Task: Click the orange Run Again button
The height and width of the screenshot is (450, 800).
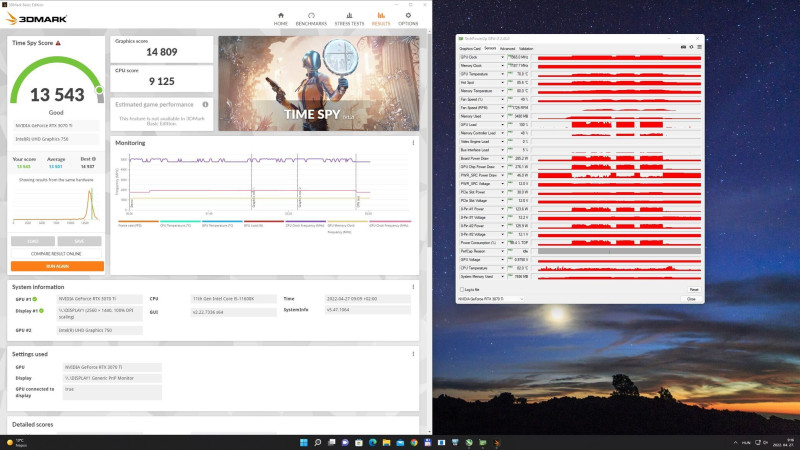Action: click(x=57, y=266)
